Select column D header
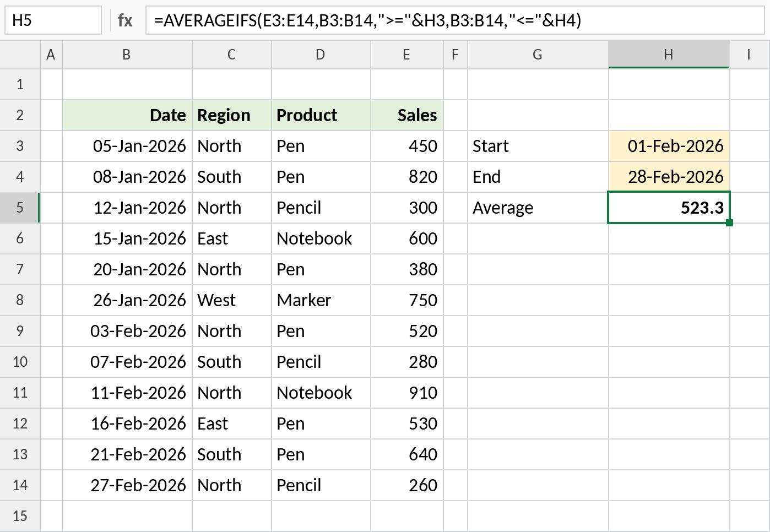The image size is (770, 532). click(321, 55)
